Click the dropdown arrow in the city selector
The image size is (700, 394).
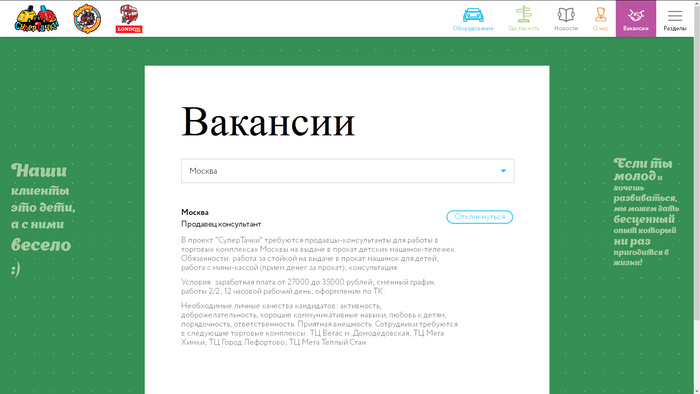[x=503, y=171]
